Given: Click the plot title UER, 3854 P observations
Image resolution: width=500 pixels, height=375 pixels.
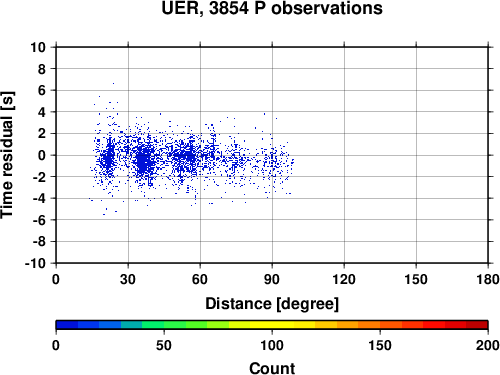Looking at the screenshot, I should [272, 8].
